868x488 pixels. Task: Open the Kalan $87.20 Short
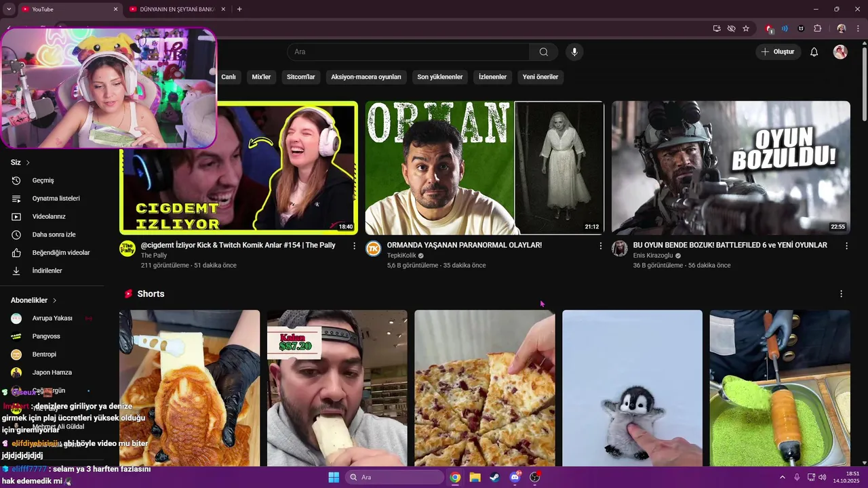pos(337,388)
